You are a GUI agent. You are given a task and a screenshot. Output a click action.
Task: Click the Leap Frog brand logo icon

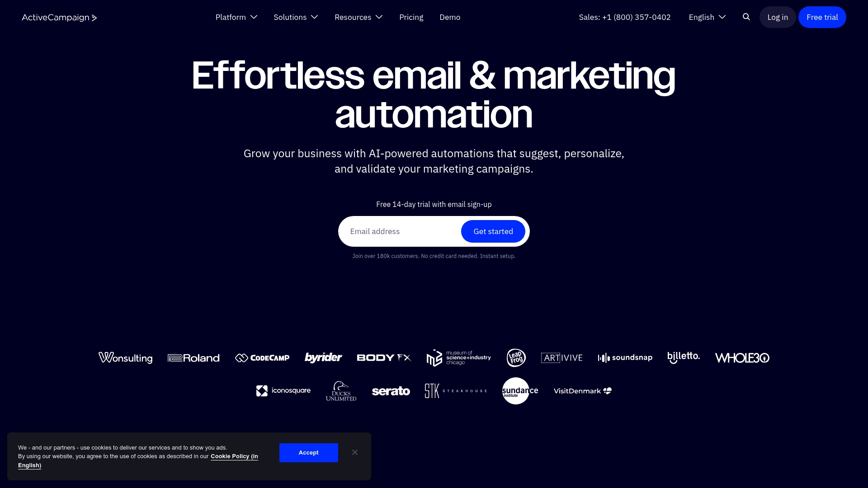(516, 357)
